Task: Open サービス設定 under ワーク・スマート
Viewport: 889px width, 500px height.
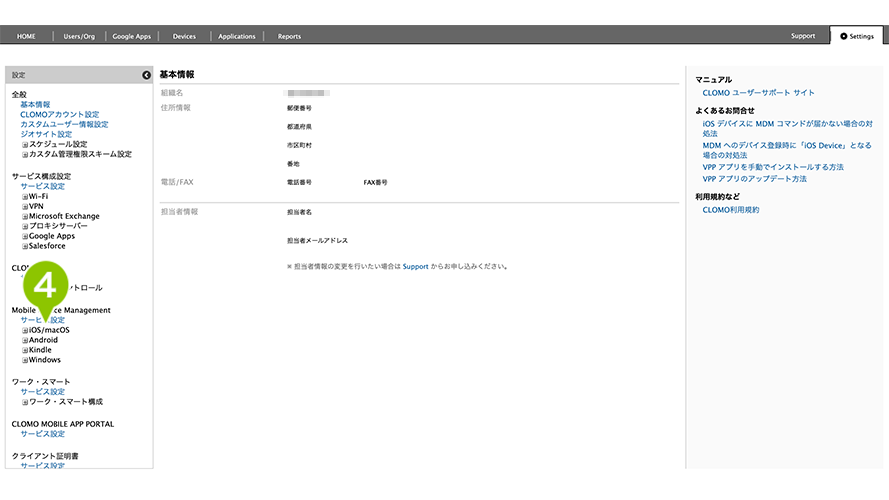Action: [43, 392]
